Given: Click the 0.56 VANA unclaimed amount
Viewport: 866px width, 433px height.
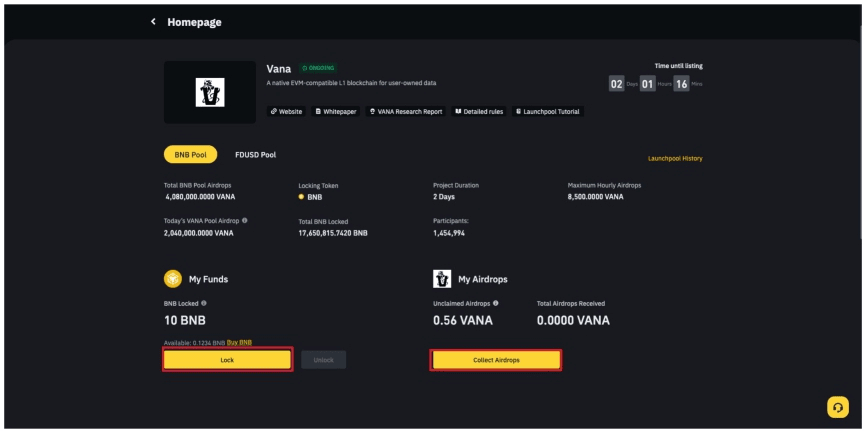Looking at the screenshot, I should [x=463, y=320].
